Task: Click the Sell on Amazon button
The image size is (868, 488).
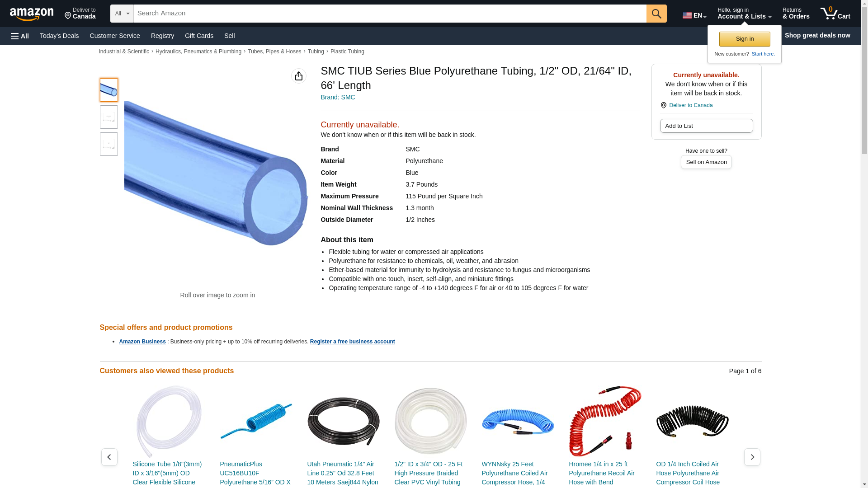Action: [706, 162]
